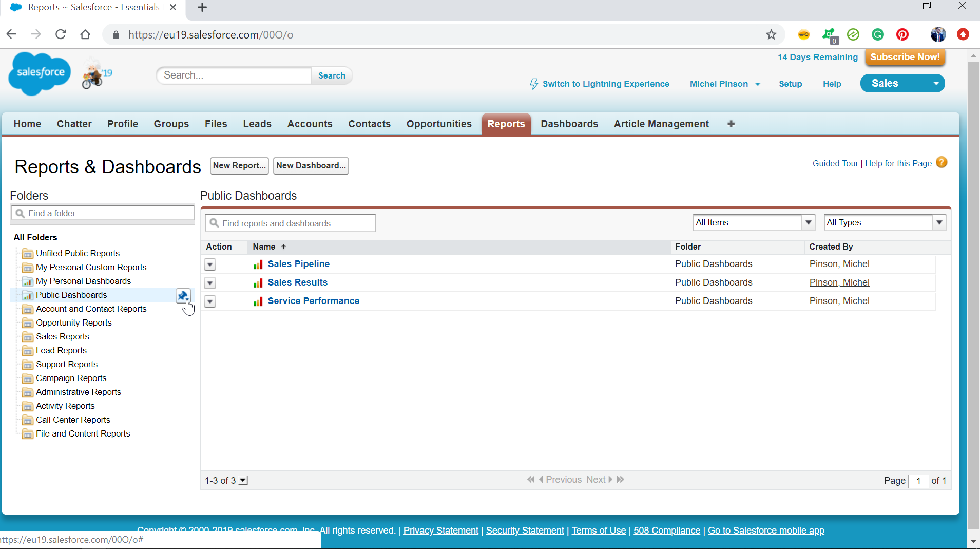Open the Pinson, Michel creator link
The height and width of the screenshot is (549, 980).
(x=839, y=264)
